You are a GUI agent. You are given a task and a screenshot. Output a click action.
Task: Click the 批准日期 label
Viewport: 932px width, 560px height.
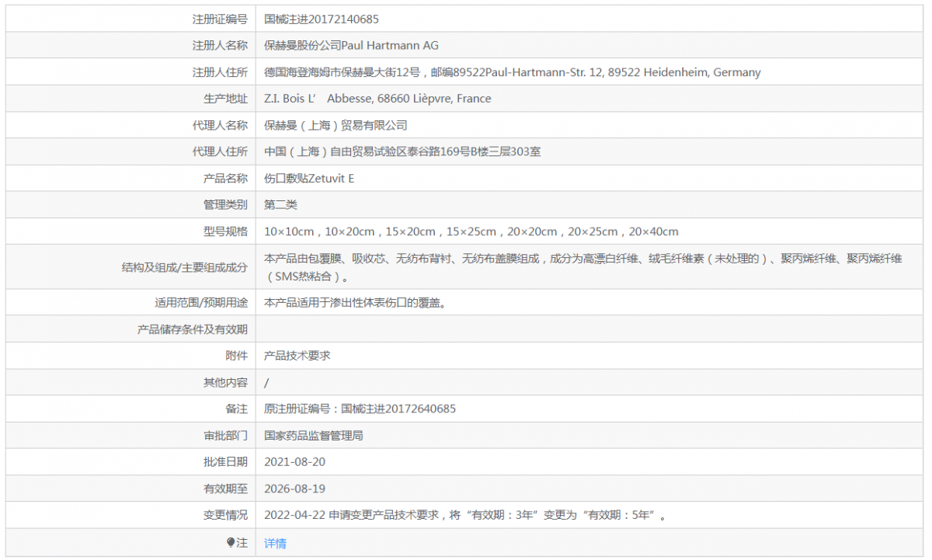click(x=225, y=462)
